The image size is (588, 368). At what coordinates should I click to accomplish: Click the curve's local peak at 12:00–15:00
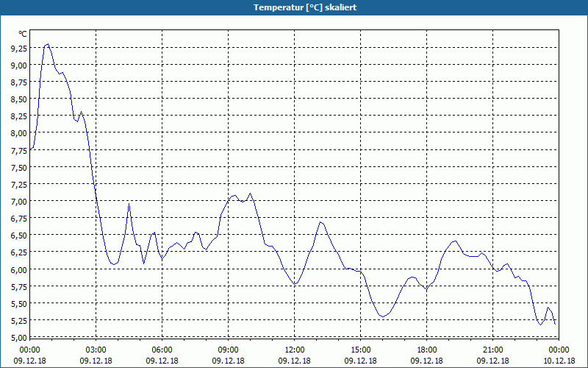click(320, 222)
